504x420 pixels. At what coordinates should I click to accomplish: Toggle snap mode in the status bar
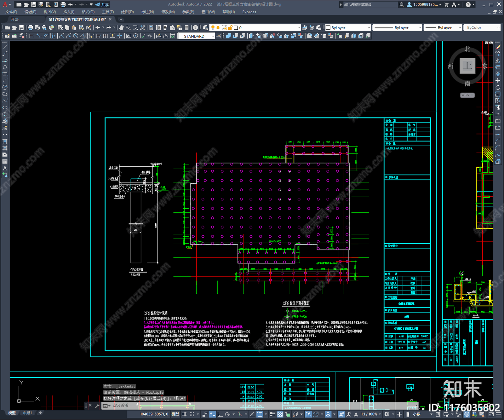click(x=192, y=414)
